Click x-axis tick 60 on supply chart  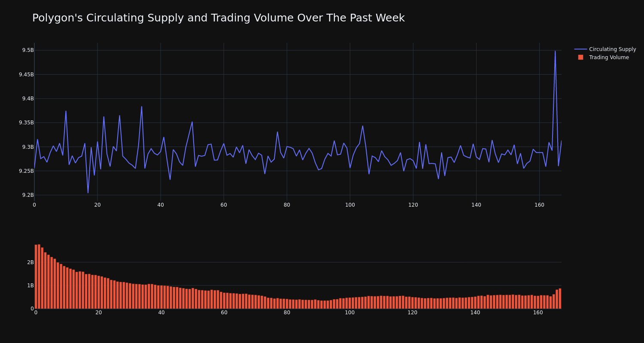click(x=224, y=205)
